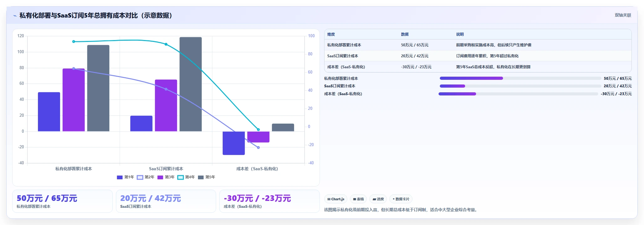Screen dimensions: 644x225
Task: Click the 第1年 bar for 私有化部署累计成本
Action: 49,112
